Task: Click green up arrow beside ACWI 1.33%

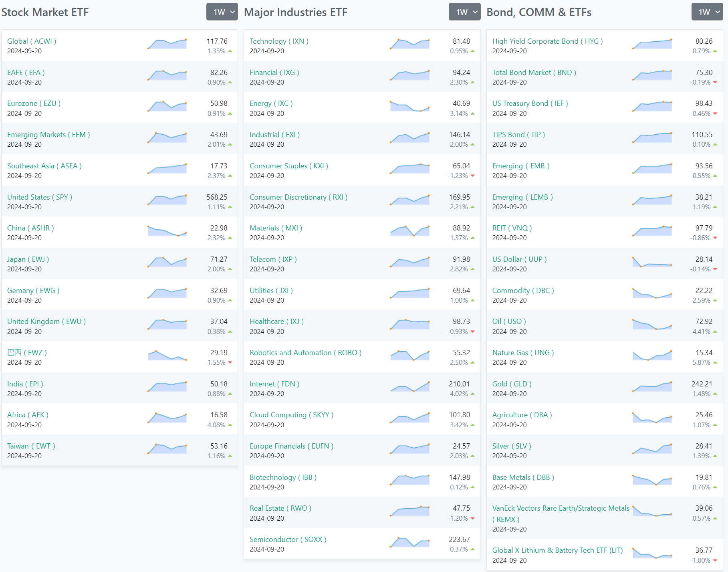Action: (230, 51)
